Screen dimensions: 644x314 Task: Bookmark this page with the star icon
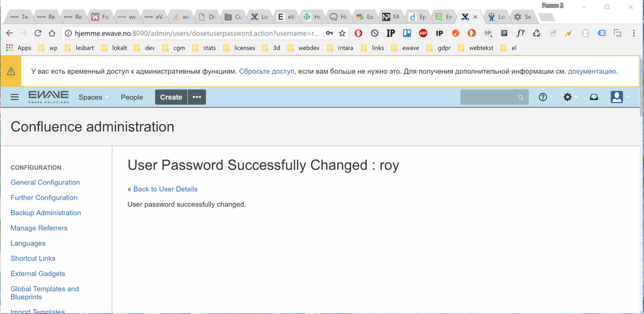coord(342,34)
